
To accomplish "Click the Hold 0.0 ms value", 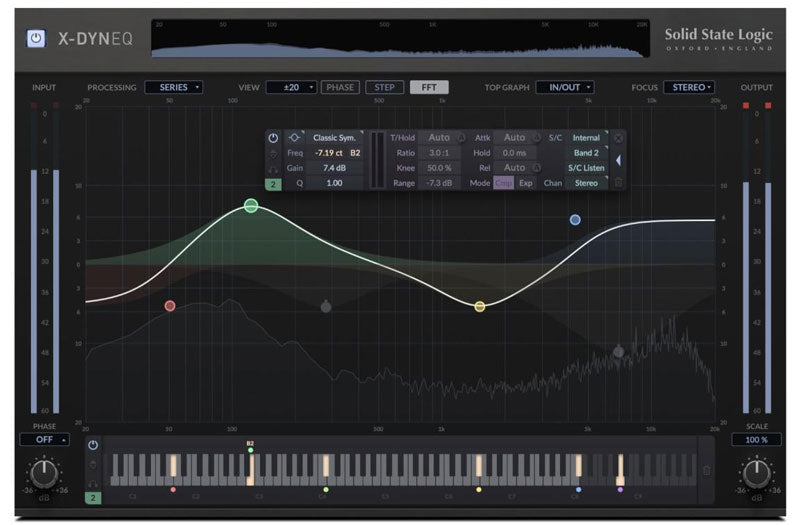I will point(514,153).
